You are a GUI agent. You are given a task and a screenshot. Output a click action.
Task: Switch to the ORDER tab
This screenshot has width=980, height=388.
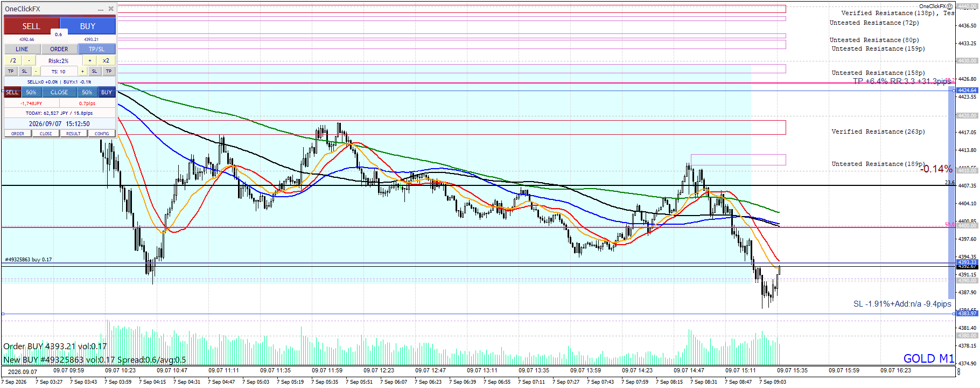point(59,49)
